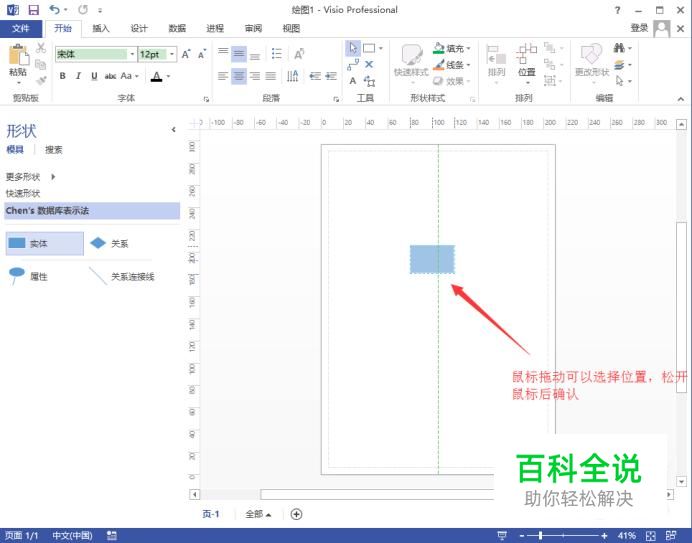Select the 实体 entity shape
Screen dimensions: 692x543
click(45, 244)
